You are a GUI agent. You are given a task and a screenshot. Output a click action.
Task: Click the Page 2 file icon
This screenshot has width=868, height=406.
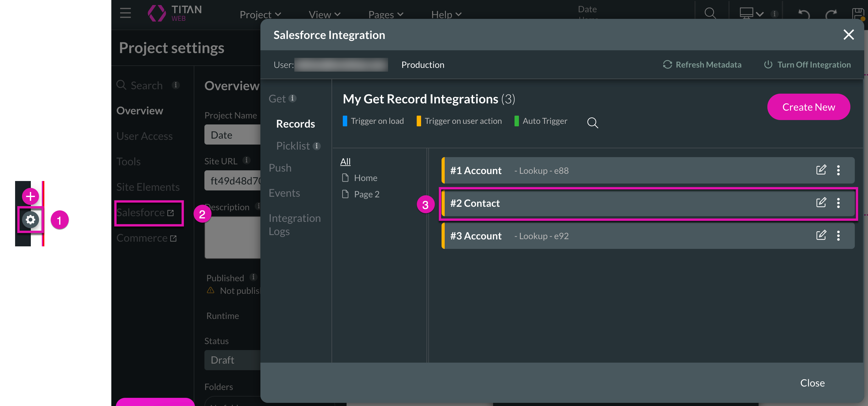(x=345, y=194)
